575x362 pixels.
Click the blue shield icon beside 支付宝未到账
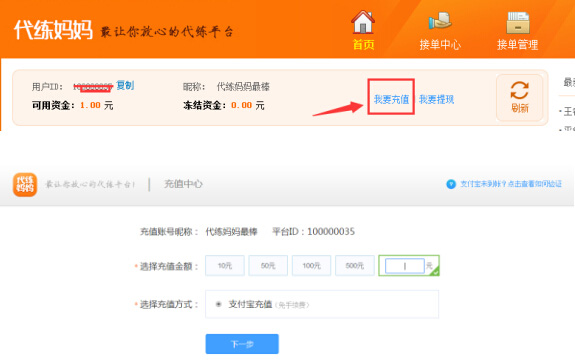coord(451,184)
